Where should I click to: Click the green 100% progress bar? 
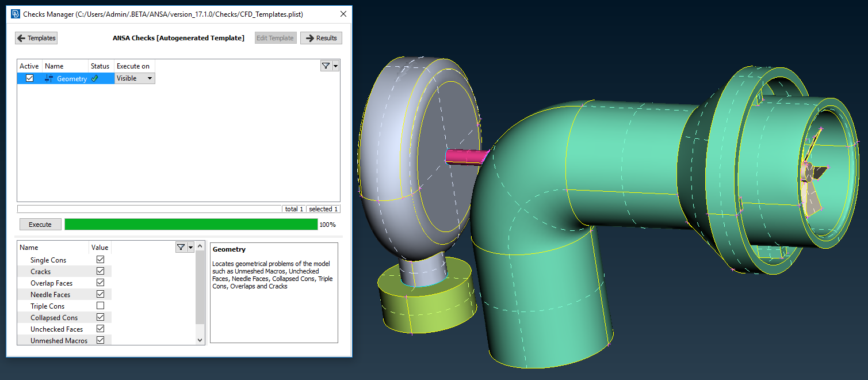click(x=190, y=224)
